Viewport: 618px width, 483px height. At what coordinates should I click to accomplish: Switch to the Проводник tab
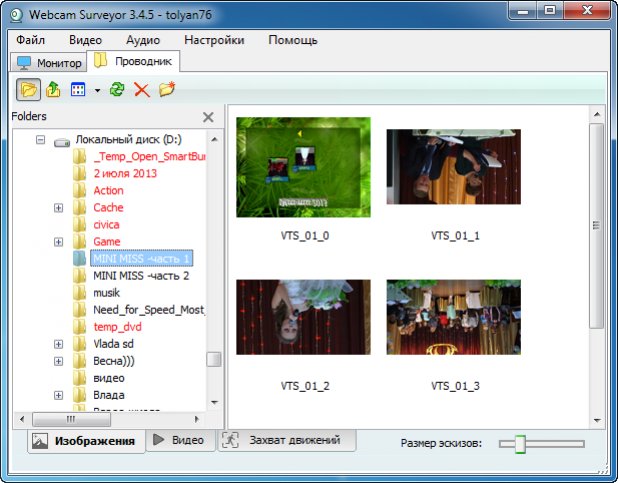[133, 61]
